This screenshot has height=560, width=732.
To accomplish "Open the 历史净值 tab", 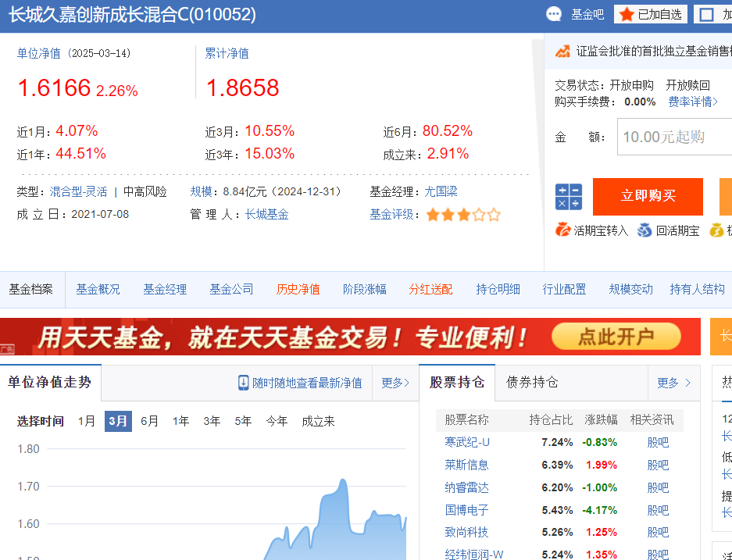I will point(298,289).
